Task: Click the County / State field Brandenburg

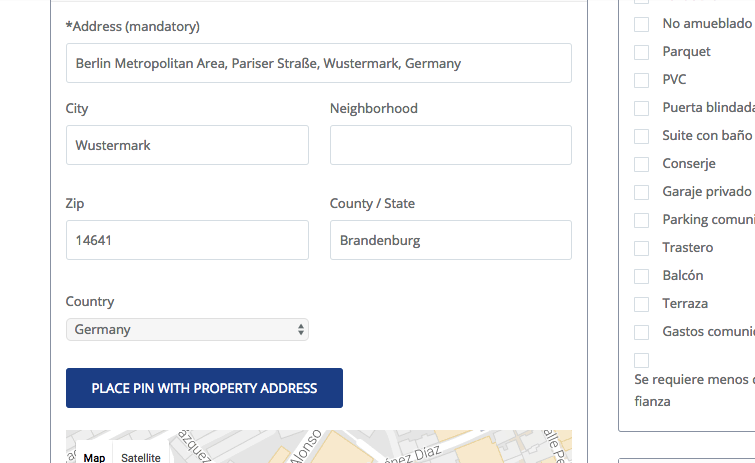Action: 451,240
